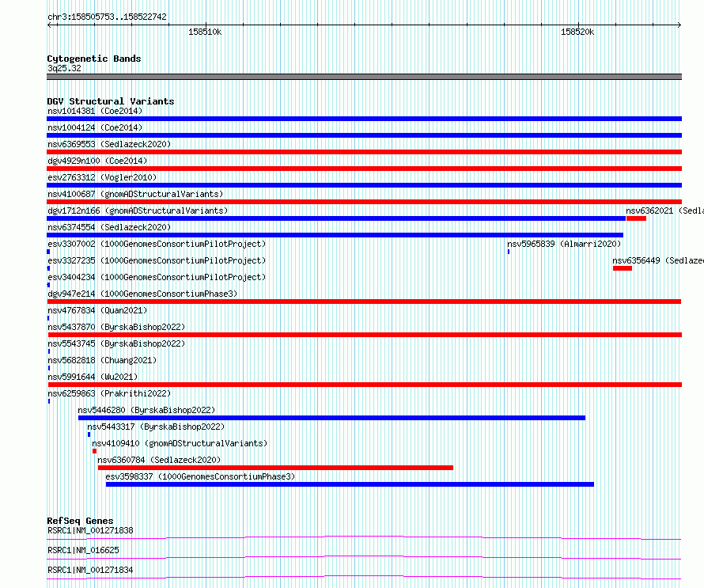Click the RSRC1|NM_016625 gene label

coord(83,550)
